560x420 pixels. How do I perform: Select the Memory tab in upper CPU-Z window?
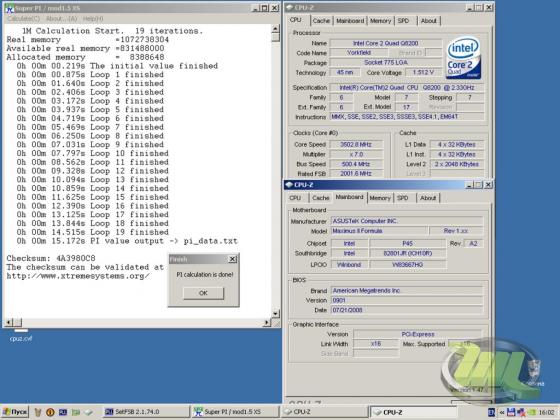click(x=380, y=21)
